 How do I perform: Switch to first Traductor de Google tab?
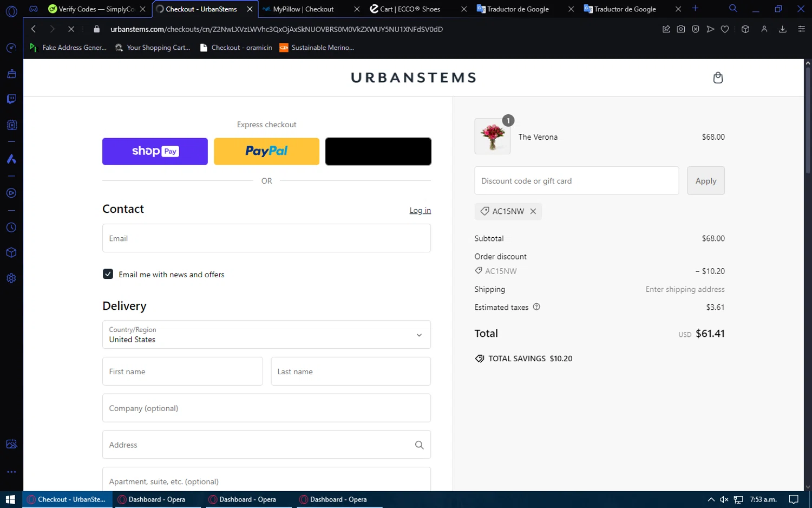click(525, 9)
